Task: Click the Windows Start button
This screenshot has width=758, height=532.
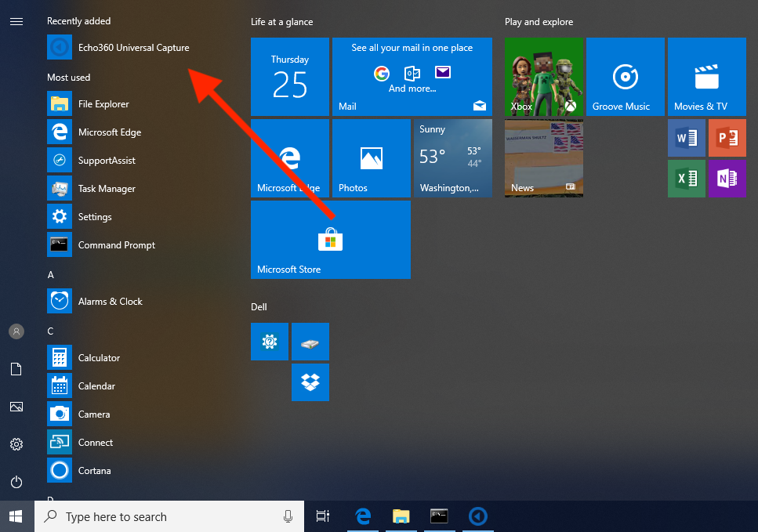Action: pyautogui.click(x=16, y=516)
